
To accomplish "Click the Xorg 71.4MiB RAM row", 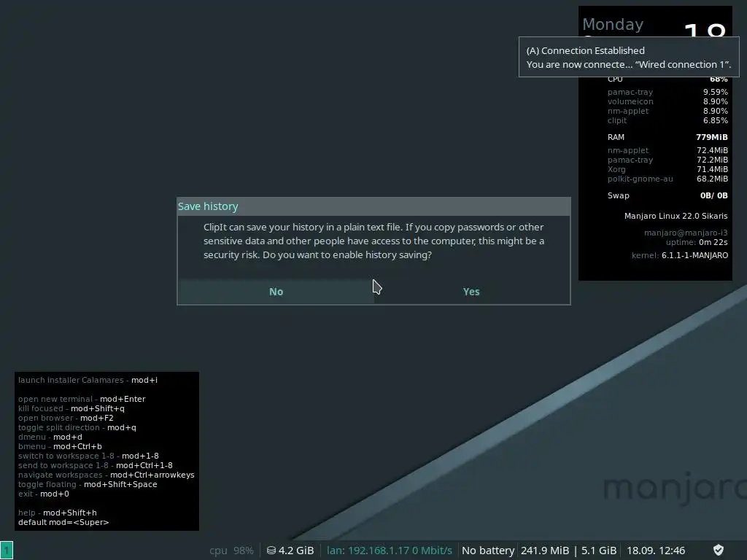I will tap(667, 169).
